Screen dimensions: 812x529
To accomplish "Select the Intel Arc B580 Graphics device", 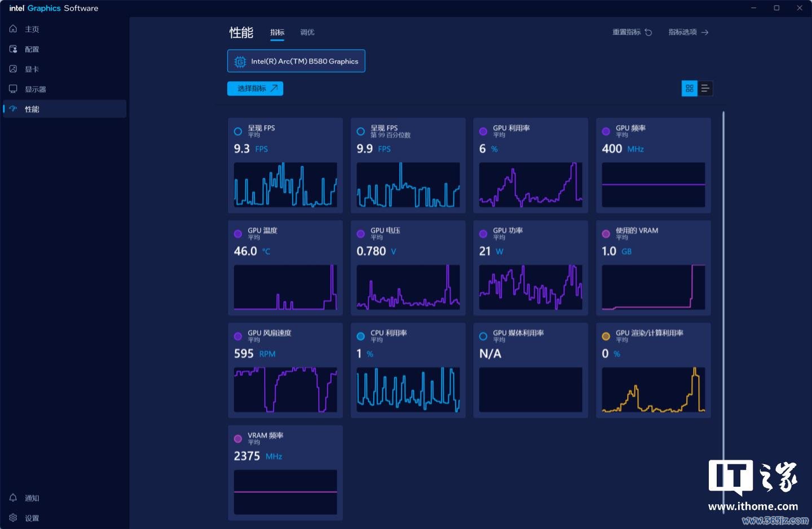I will pos(296,61).
